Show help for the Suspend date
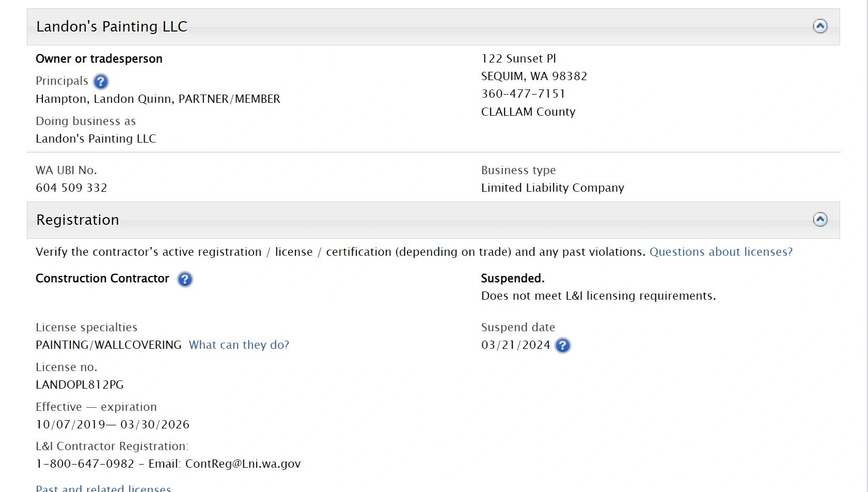 (562, 345)
